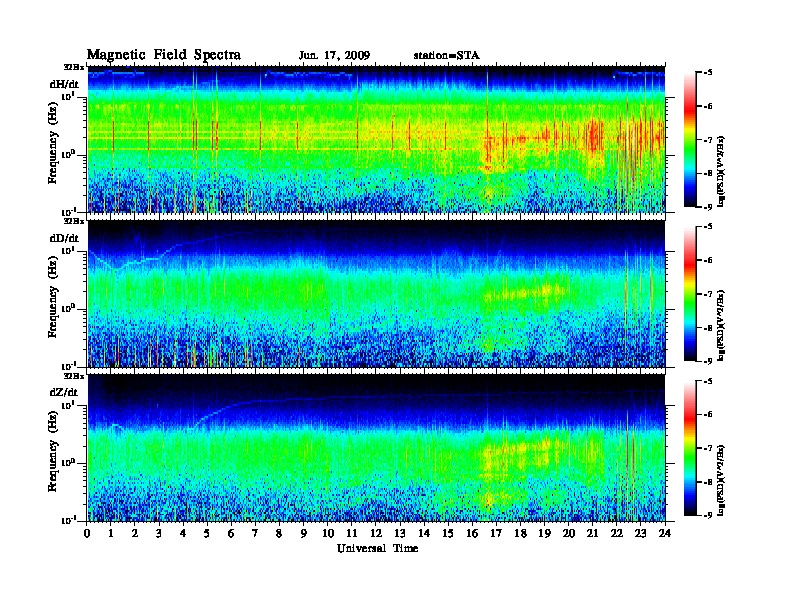Image resolution: width=792 pixels, height=612 pixels.
Task: Click the "-9" tick on the dH/dt color bar
Action: point(708,207)
